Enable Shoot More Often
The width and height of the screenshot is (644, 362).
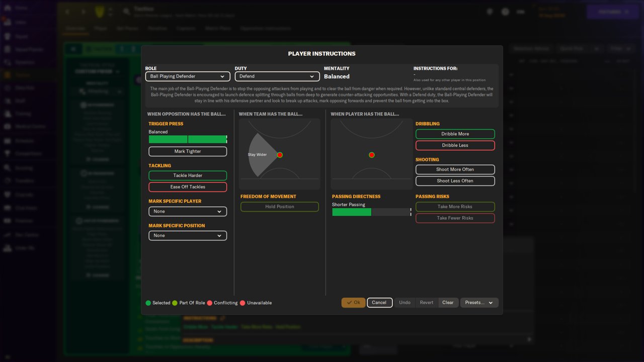(x=455, y=169)
